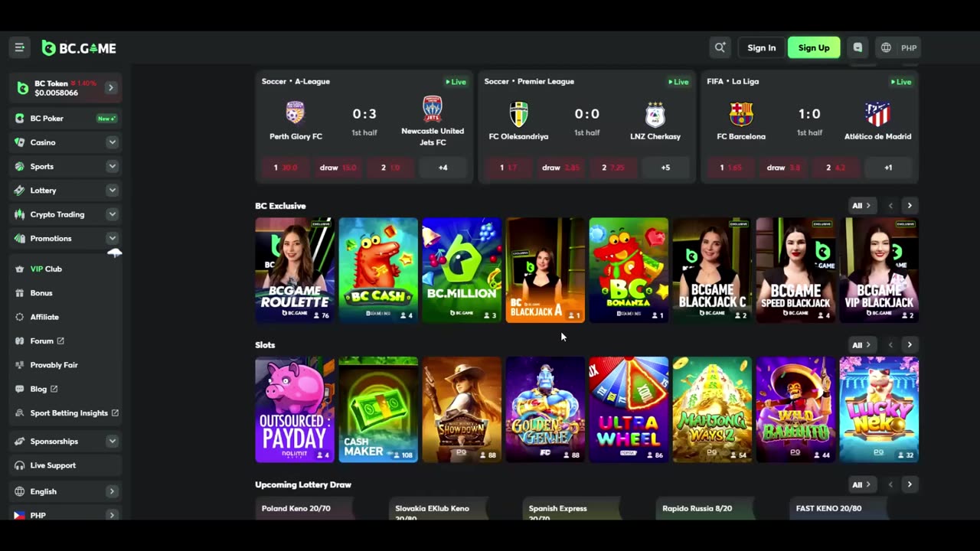The image size is (980, 551).
Task: Open BC Cash game thumbnail
Action: 378,270
